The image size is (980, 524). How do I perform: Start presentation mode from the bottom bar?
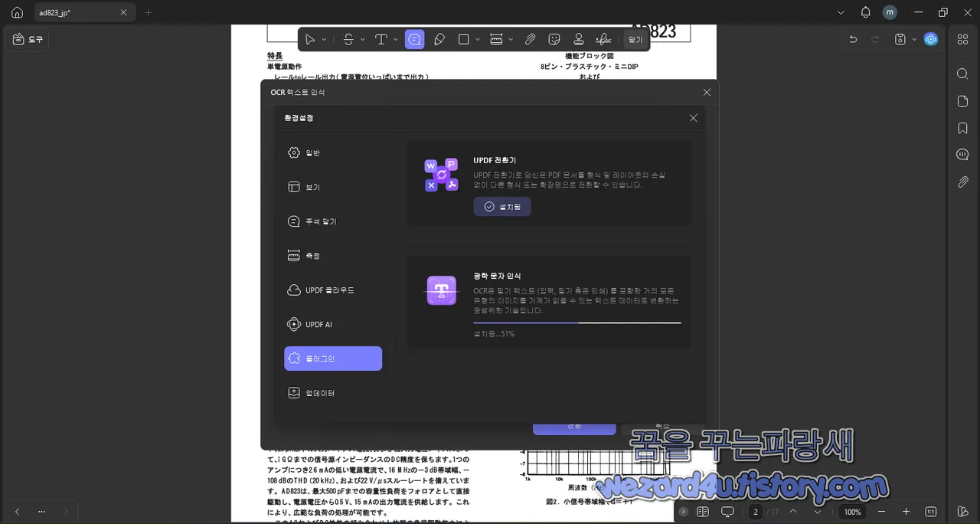tap(727, 511)
